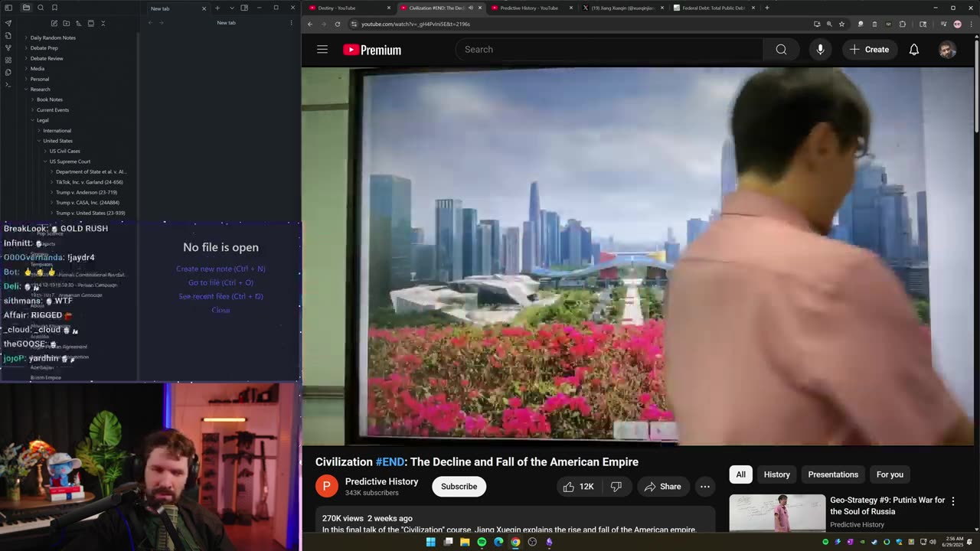Screen dimensions: 980x551
Task: Collapse the Research folder
Action: point(41,89)
